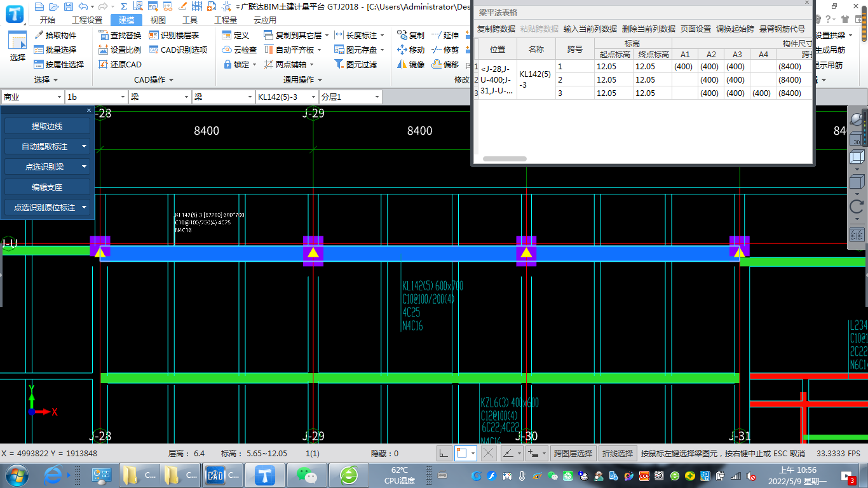The height and width of the screenshot is (488, 868).
Task: Switch to the 工程设置 ribbon tab
Action: click(x=87, y=20)
